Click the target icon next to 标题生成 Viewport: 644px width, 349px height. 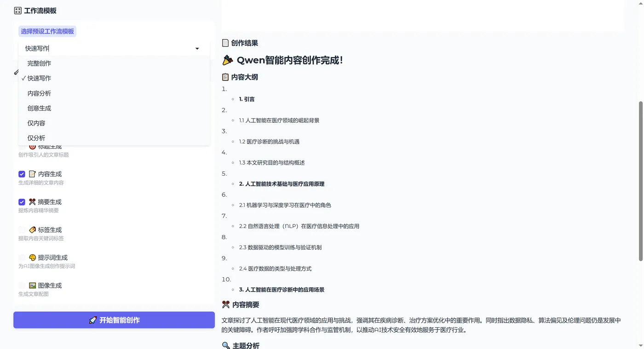click(x=31, y=146)
